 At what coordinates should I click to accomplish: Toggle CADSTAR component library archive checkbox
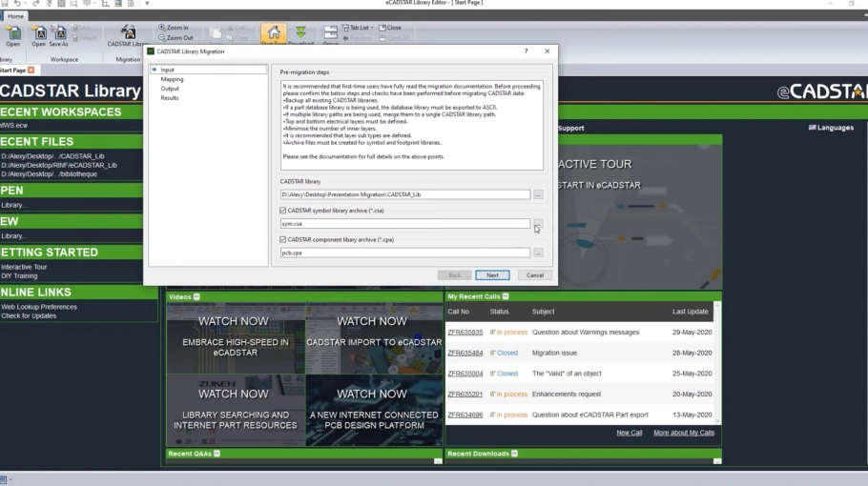click(x=283, y=239)
